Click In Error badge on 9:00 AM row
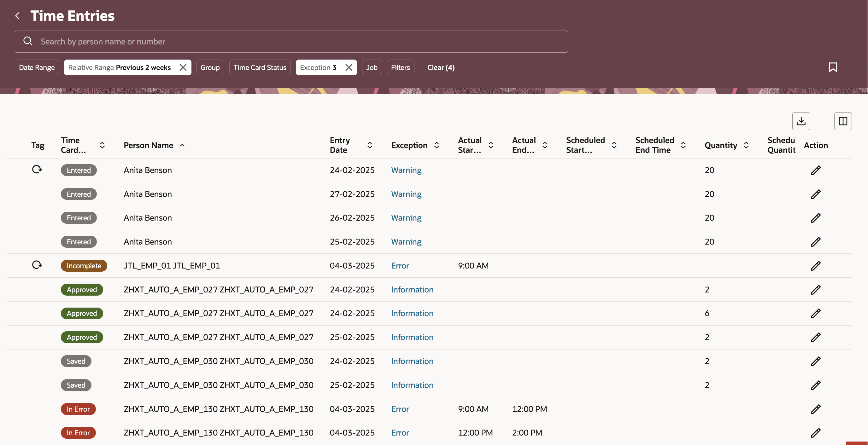The height and width of the screenshot is (445, 868). (x=78, y=409)
